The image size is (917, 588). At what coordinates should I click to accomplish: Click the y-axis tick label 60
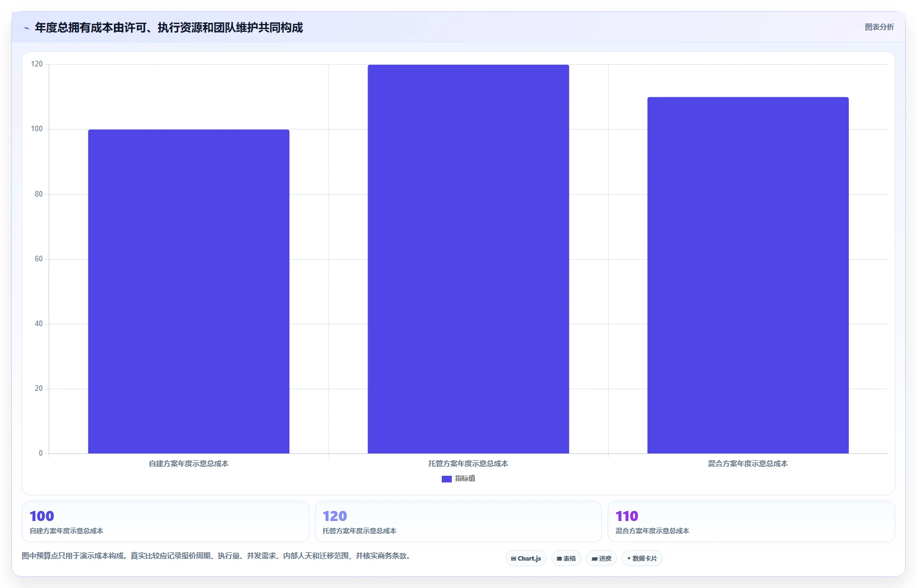pos(39,259)
